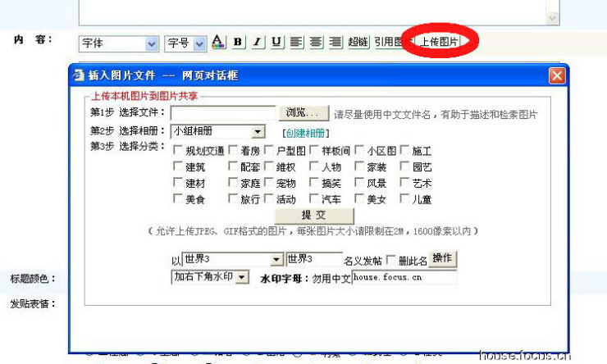Click the 上传图片 upload image button

[x=439, y=41]
